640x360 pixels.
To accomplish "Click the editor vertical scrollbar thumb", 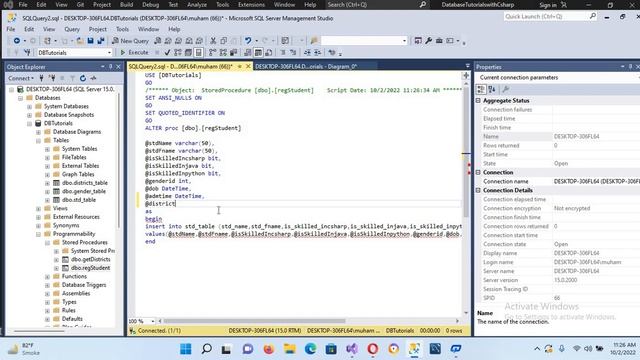I will pyautogui.click(x=466, y=152).
